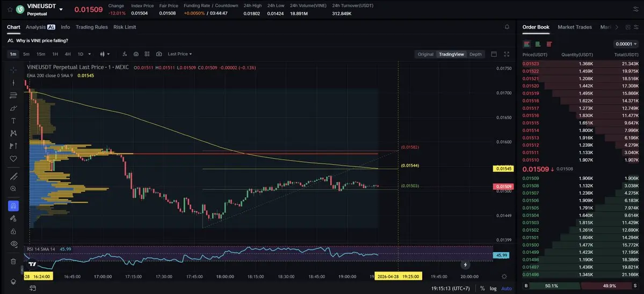Pop out the order book panel

pos(627,27)
